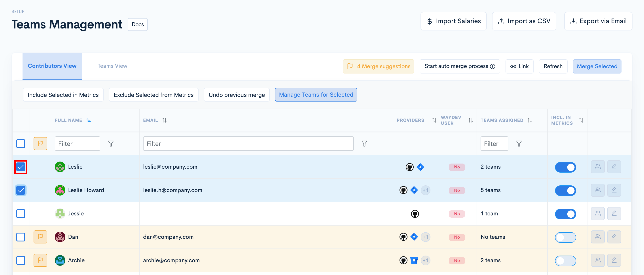Switch to Contributors View tab
Image resolution: width=644 pixels, height=275 pixels.
pyautogui.click(x=52, y=66)
